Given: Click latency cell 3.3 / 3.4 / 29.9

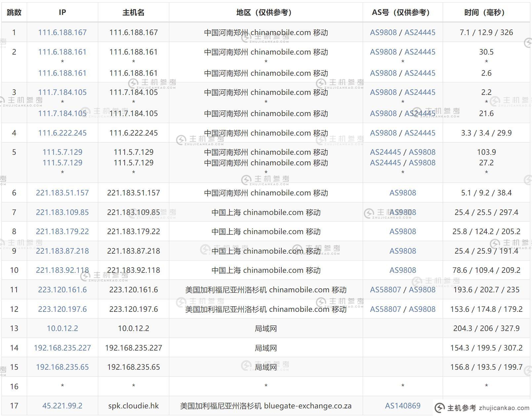Looking at the screenshot, I should 486,133.
